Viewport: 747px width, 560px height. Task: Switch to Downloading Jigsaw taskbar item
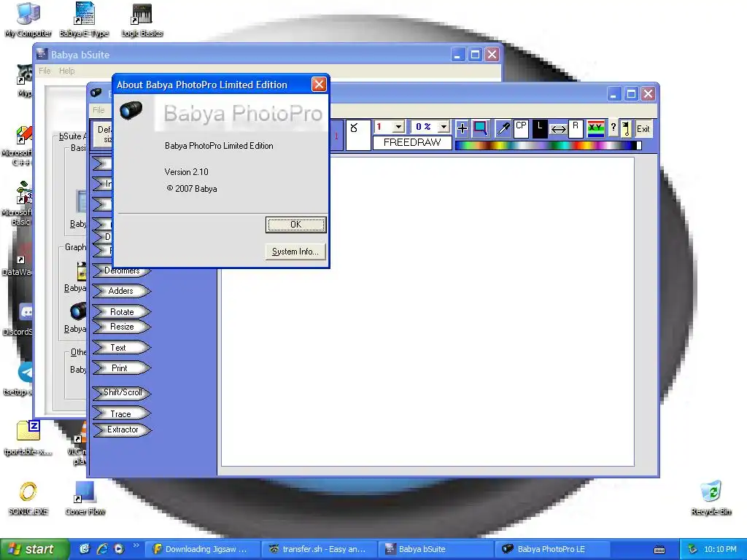[201, 549]
